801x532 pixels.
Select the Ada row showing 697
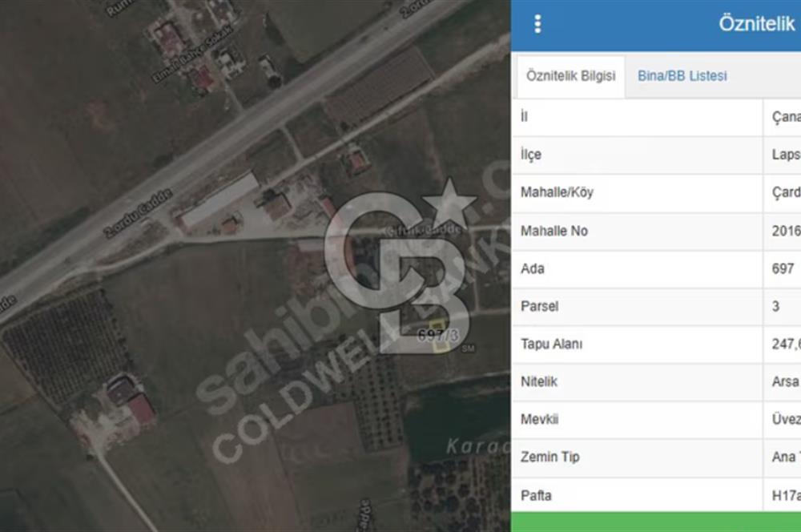[x=641, y=269]
